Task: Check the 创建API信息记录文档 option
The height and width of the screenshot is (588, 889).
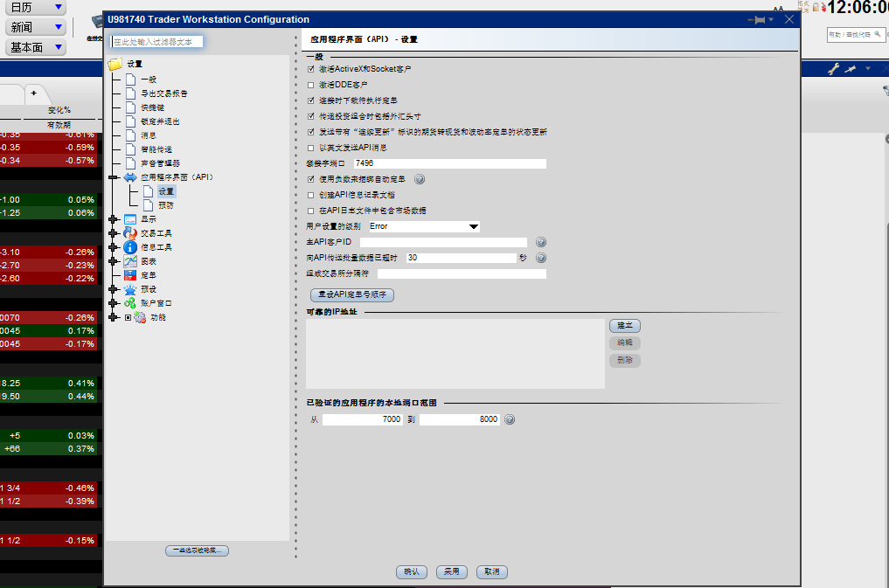Action: pos(310,195)
